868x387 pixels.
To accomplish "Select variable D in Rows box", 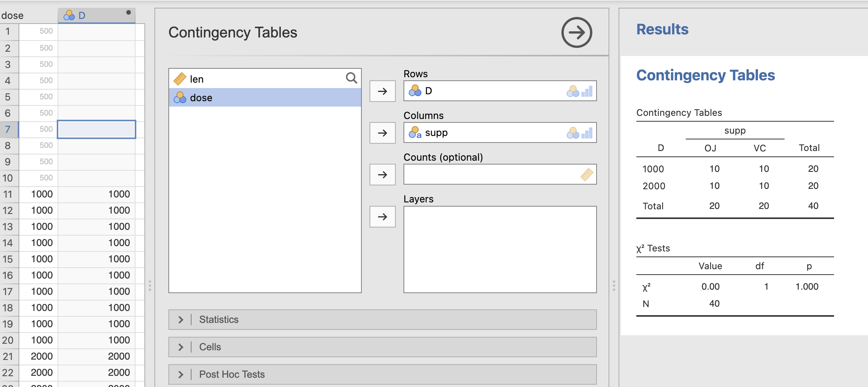I will tap(429, 91).
